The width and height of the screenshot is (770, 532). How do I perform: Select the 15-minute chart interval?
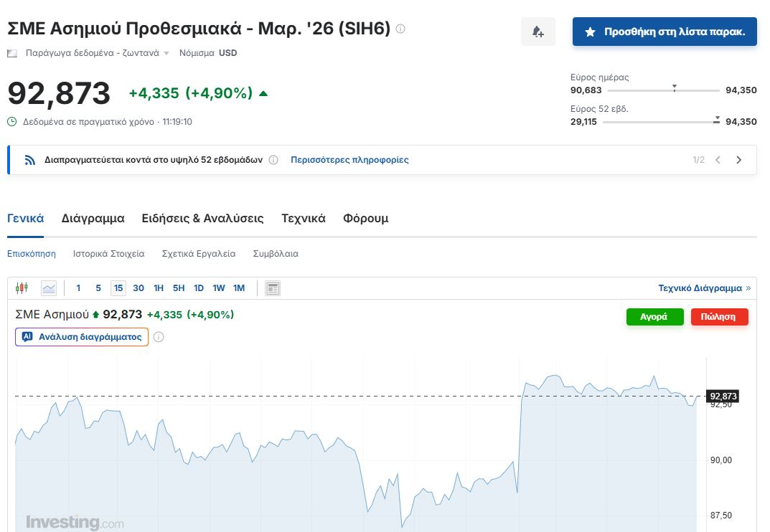[118, 288]
